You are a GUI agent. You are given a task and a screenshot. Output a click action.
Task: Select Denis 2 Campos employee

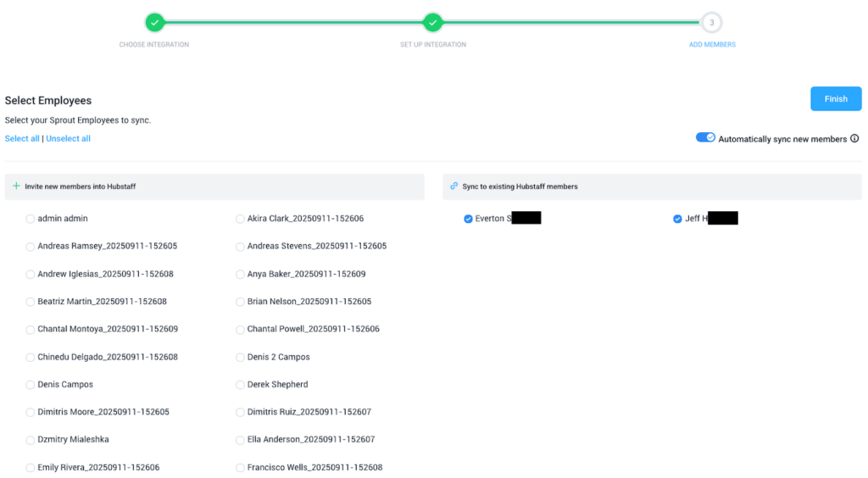[x=240, y=357]
